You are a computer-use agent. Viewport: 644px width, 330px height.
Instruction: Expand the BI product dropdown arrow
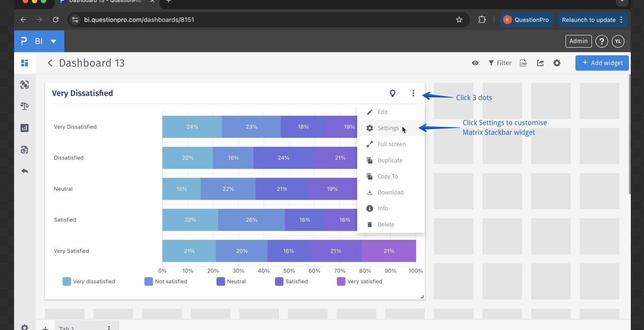point(53,41)
